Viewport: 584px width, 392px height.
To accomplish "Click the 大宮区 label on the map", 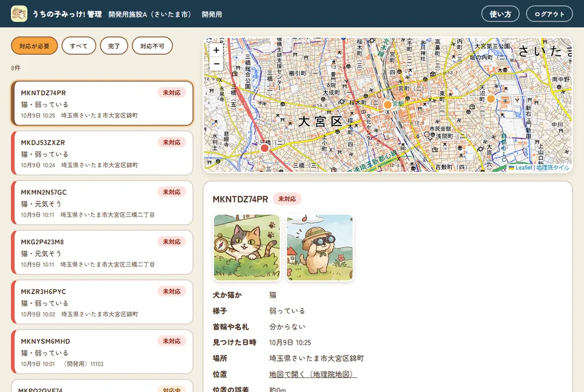I will tap(321, 122).
